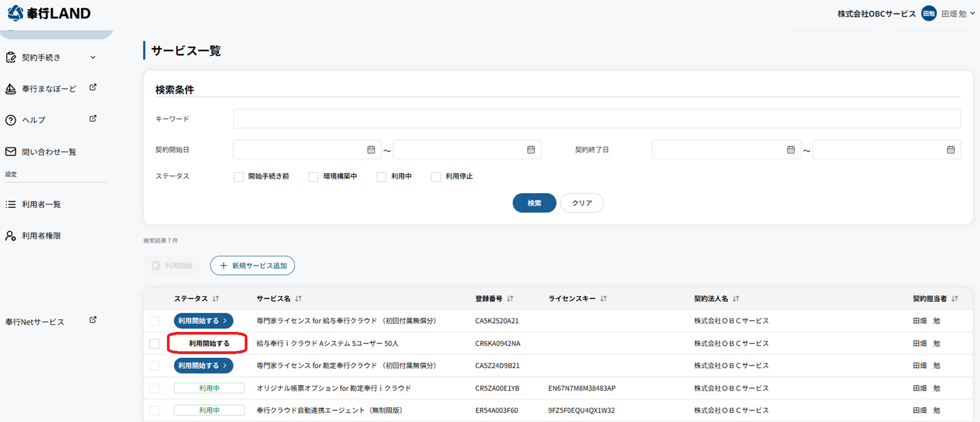Go to 利用者権限 in sidebar
Image resolution: width=980 pixels, height=422 pixels.
click(x=41, y=236)
